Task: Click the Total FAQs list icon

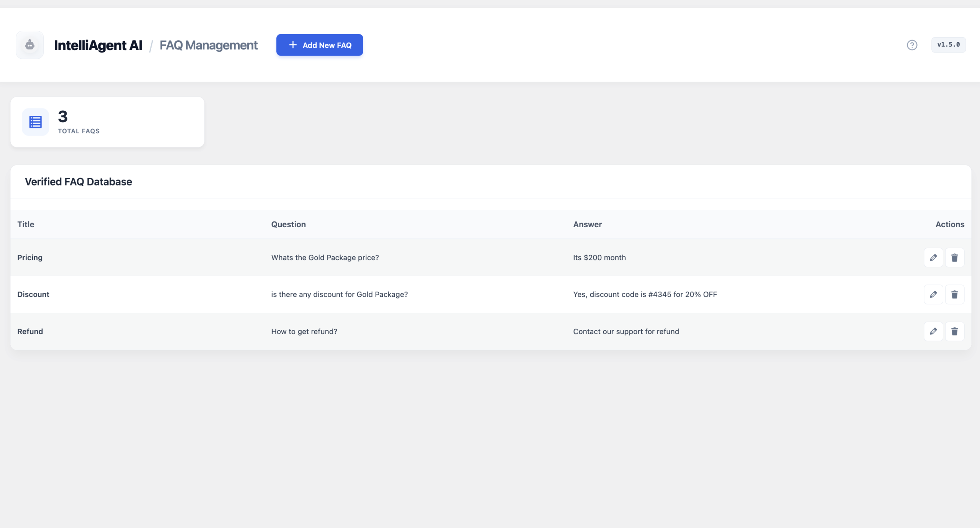Action: point(35,122)
